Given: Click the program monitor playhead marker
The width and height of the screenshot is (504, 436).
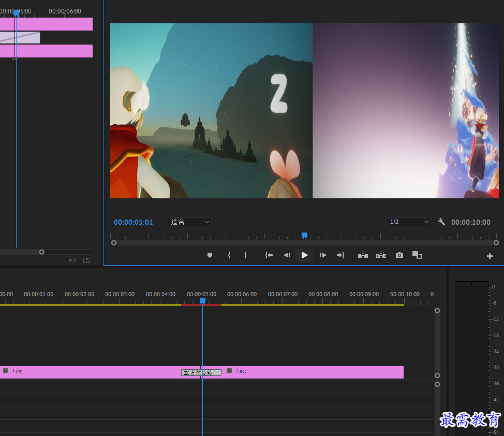Looking at the screenshot, I should pos(304,236).
